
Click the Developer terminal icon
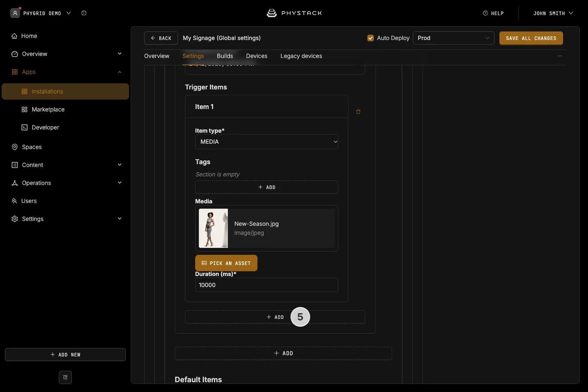click(x=24, y=127)
